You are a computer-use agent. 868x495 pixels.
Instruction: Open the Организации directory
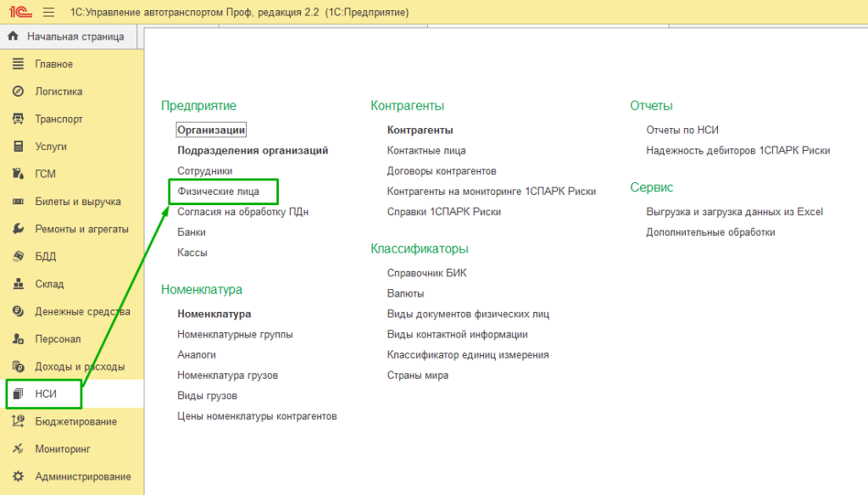click(x=211, y=130)
